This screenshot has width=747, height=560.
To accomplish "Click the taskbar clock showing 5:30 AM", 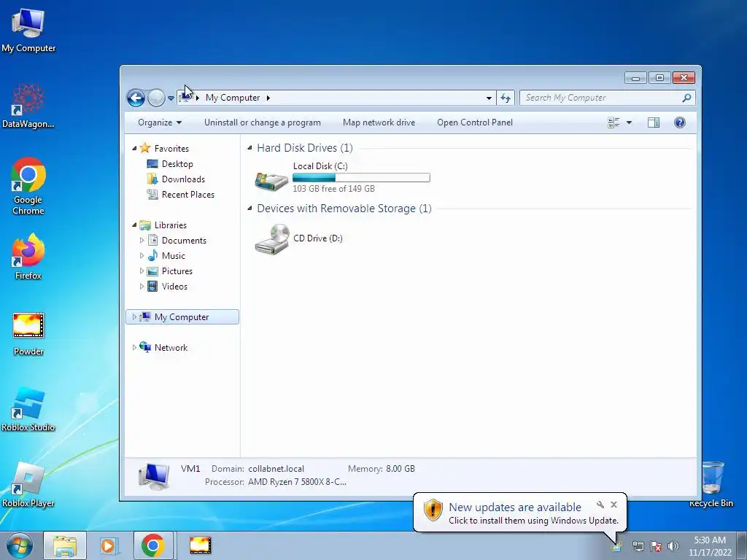I will (x=710, y=546).
